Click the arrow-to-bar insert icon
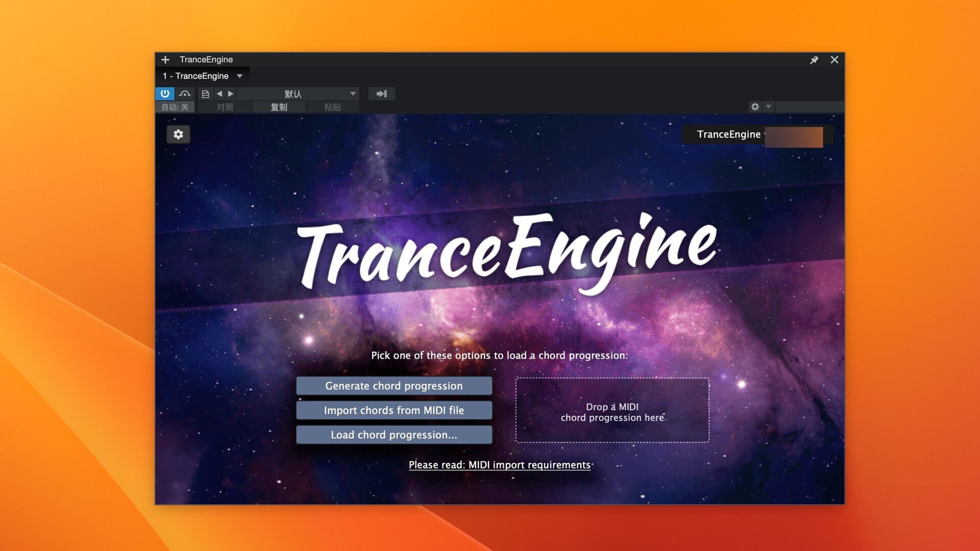The width and height of the screenshot is (980, 551). tap(381, 94)
